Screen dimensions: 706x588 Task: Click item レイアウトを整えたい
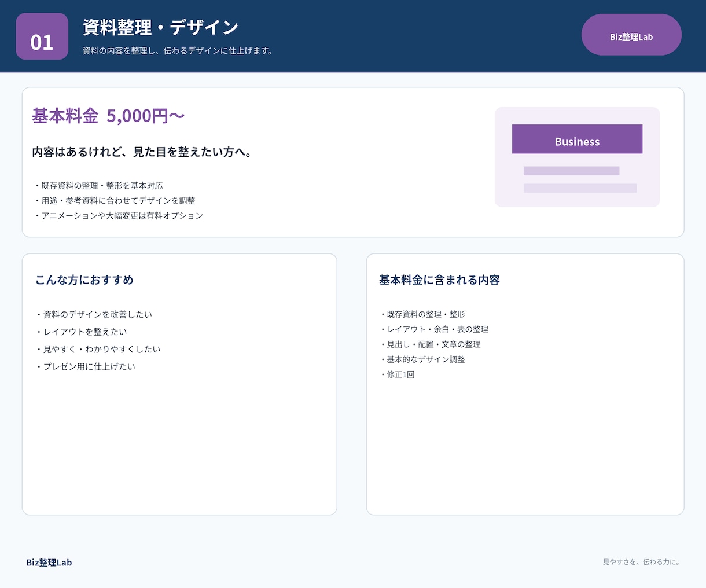tap(81, 332)
